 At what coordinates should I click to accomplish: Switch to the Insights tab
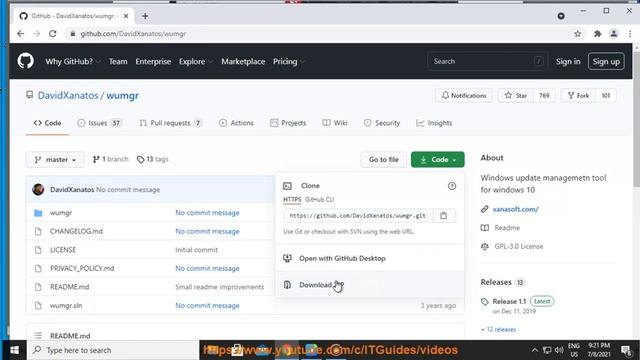(x=434, y=123)
